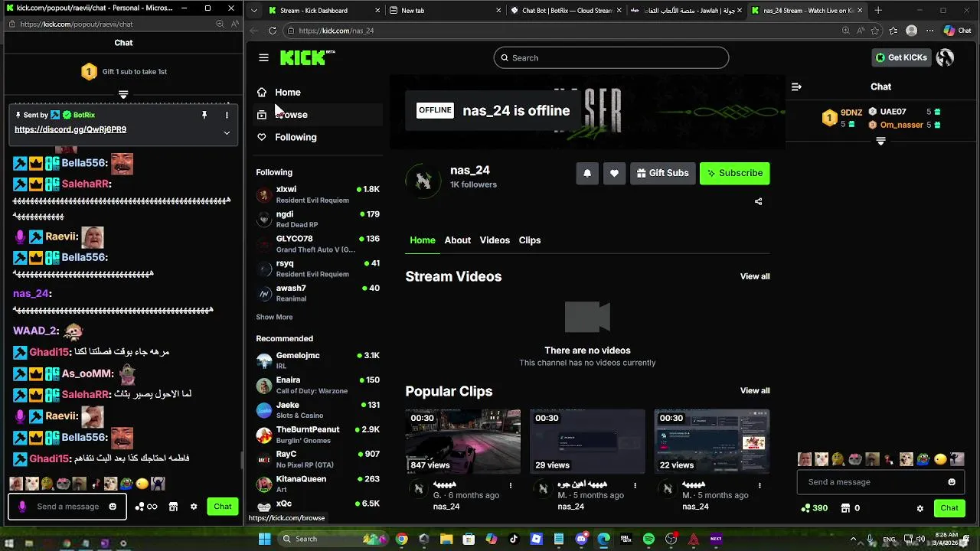Open Discord from the taskbar
Viewport: 980px width, 551px height.
[581, 539]
